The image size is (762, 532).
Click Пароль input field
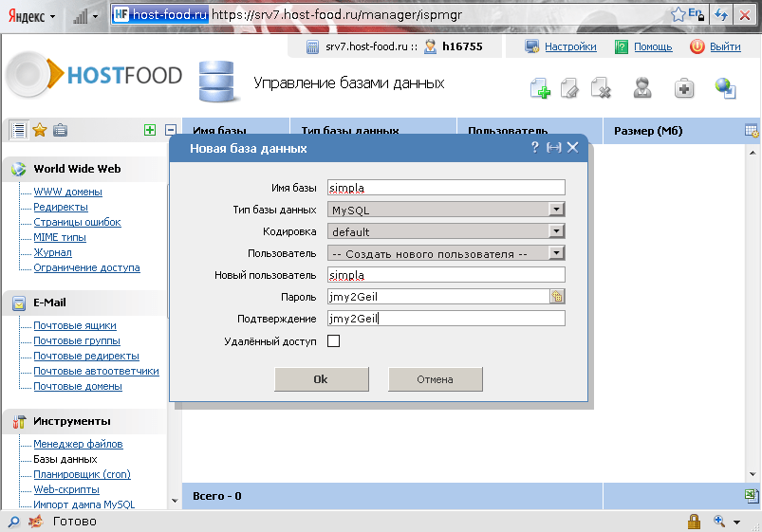coord(438,297)
